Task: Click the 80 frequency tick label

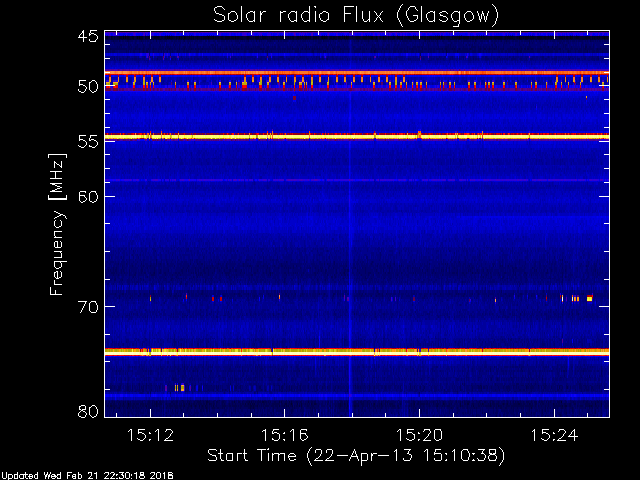Action: (x=88, y=411)
